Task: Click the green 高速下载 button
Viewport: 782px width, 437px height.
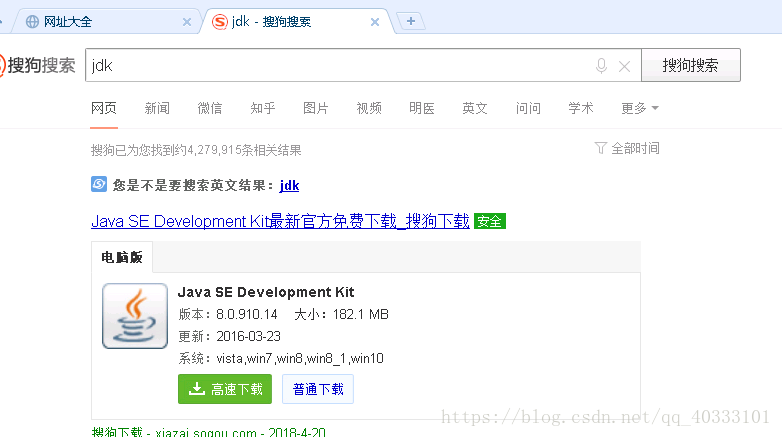Action: pyautogui.click(x=225, y=389)
